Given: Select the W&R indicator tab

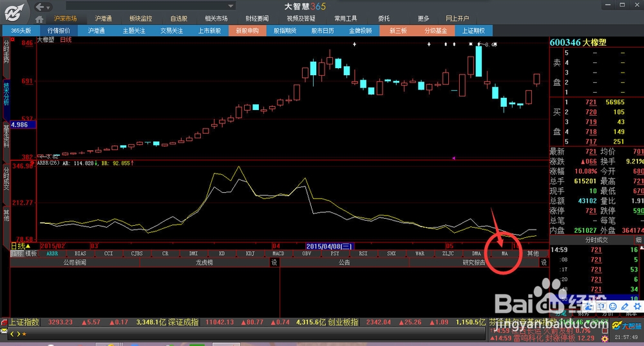Looking at the screenshot, I should click(420, 254).
